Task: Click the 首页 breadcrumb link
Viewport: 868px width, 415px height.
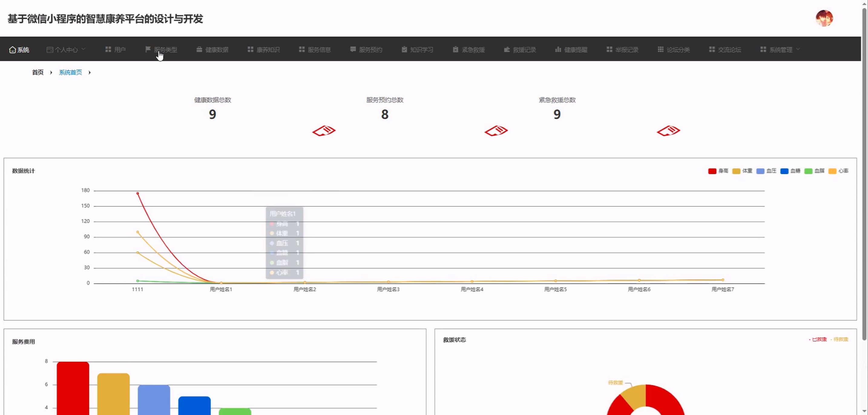Action: point(38,72)
